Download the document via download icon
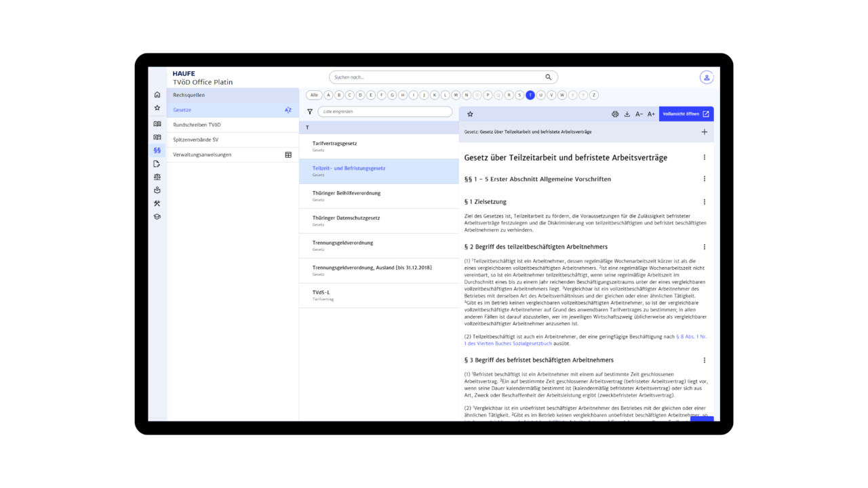 point(627,115)
